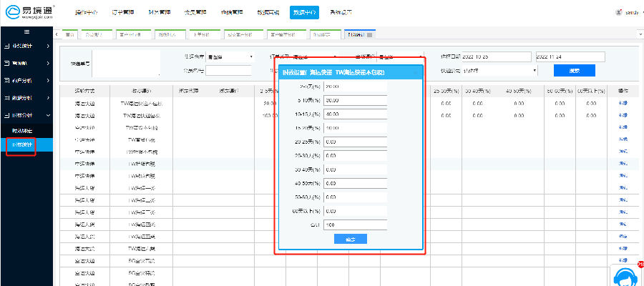The image size is (644, 286).
Task: Edit the 30-40天(%) field in dialog
Action: pyautogui.click(x=355, y=170)
